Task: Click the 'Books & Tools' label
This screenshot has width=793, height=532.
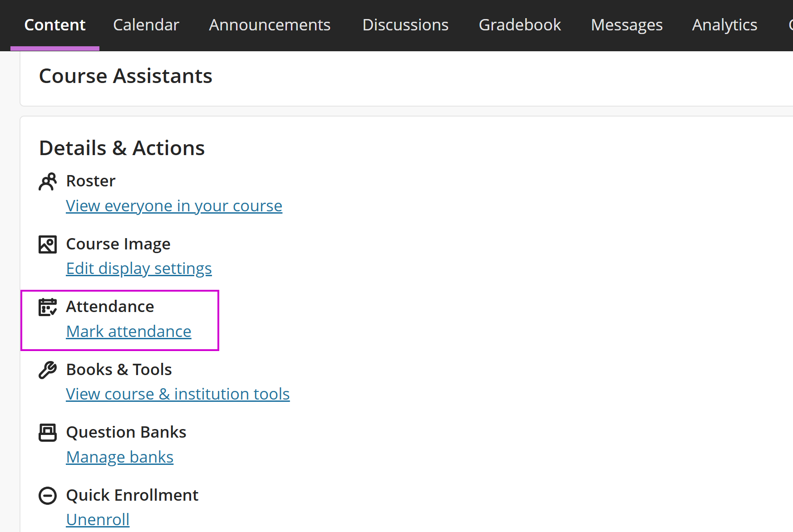Action: click(x=119, y=370)
